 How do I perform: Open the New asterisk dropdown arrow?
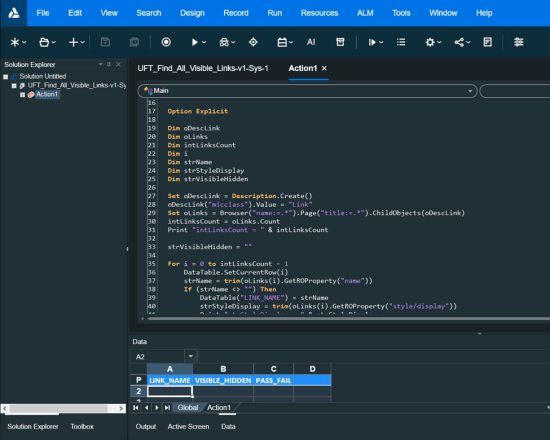pyautogui.click(x=24, y=42)
